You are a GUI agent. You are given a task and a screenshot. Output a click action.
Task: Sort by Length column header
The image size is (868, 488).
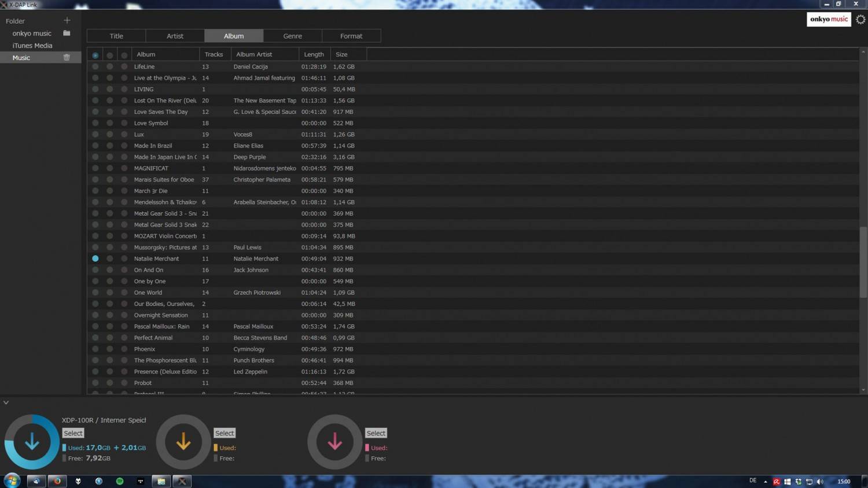coord(315,54)
